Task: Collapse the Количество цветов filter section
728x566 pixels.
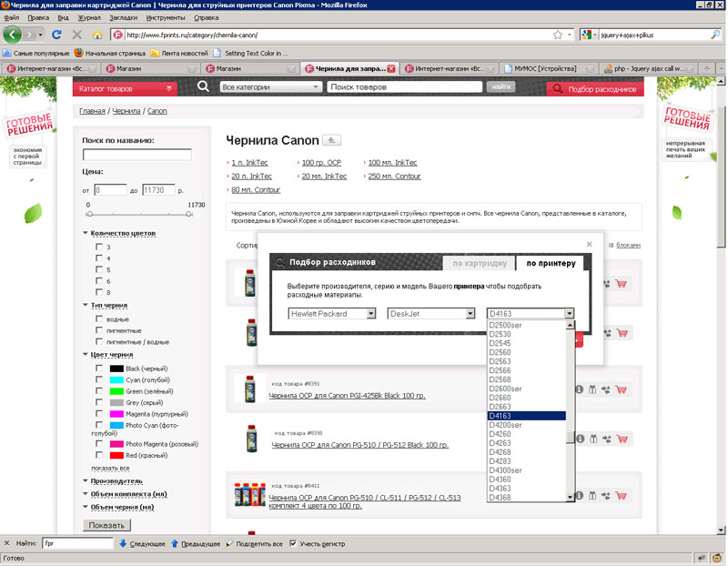Action: click(123, 233)
